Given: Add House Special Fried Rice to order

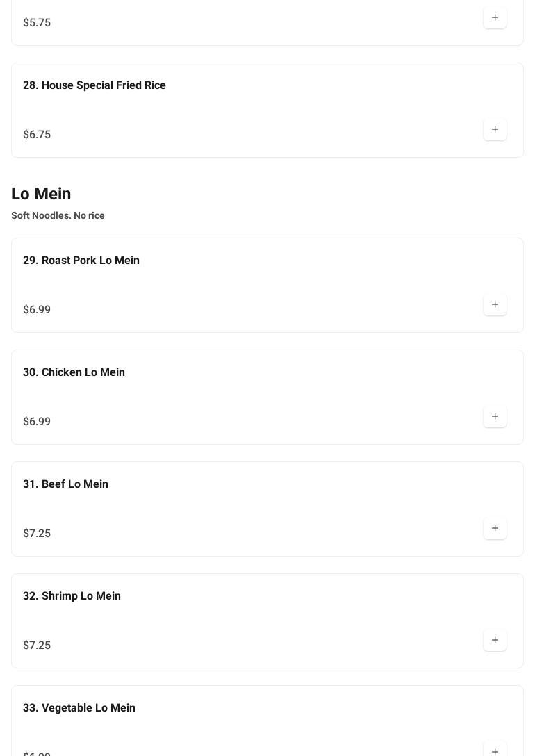Looking at the screenshot, I should tap(495, 129).
